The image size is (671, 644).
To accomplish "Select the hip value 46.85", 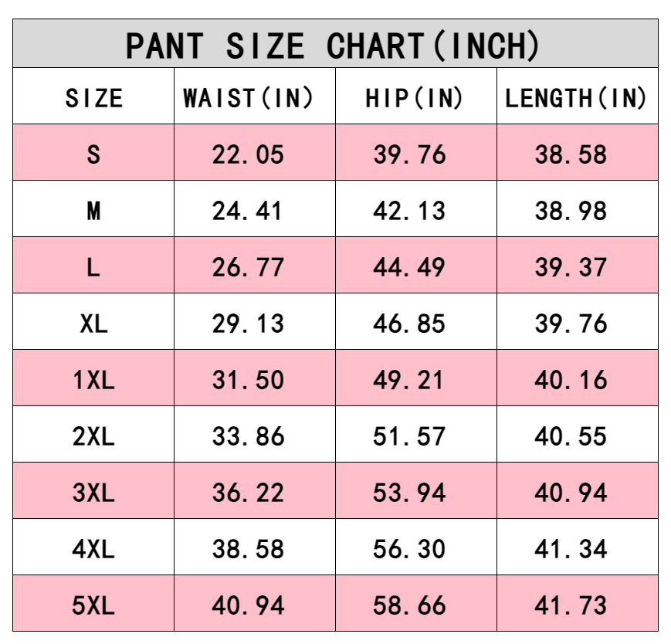I will point(409,324).
